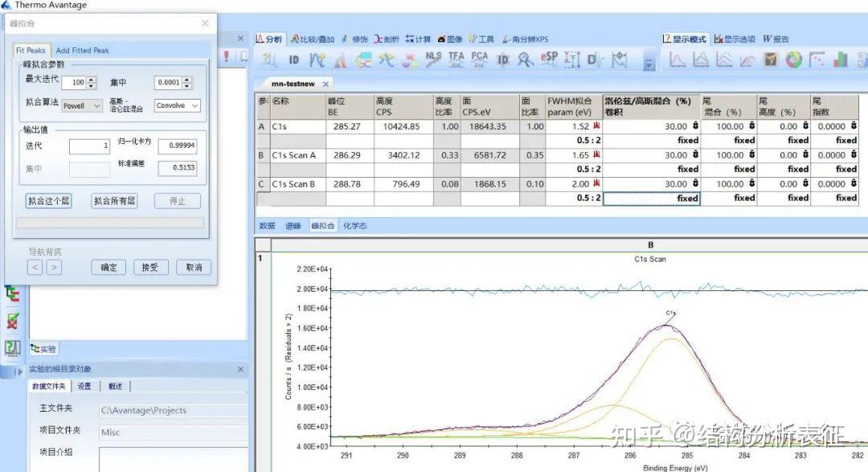Click the 确定 button
The image size is (868, 472).
click(108, 267)
